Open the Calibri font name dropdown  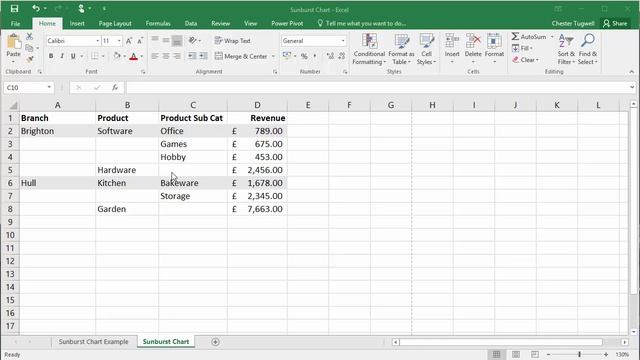point(98,41)
